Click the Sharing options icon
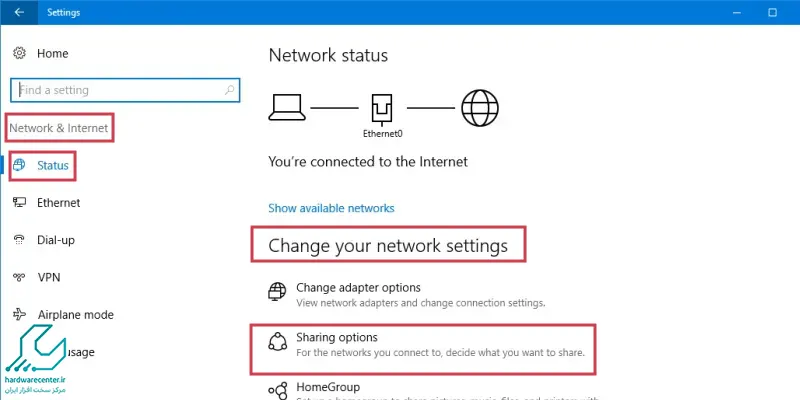This screenshot has height=400, width=800. (x=277, y=342)
